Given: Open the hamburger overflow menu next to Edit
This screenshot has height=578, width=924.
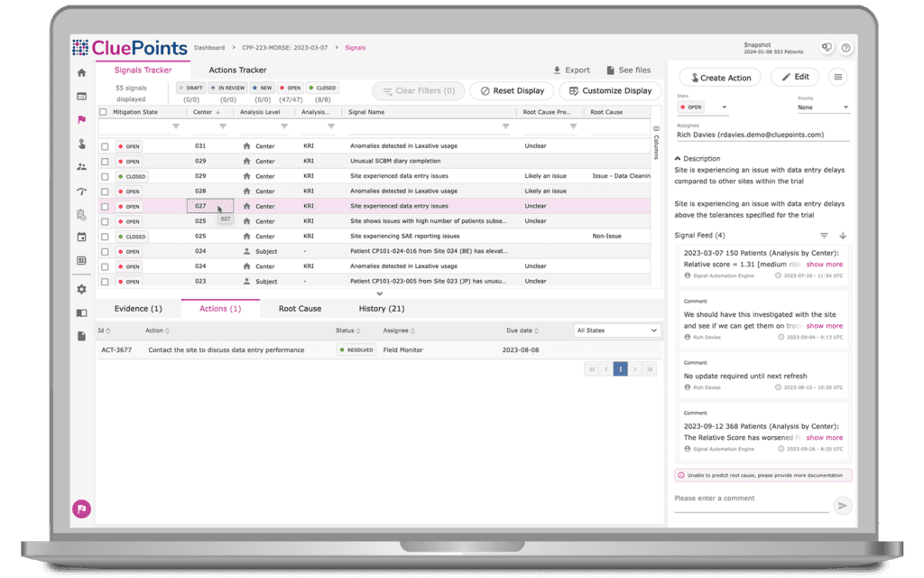Looking at the screenshot, I should pyautogui.click(x=837, y=77).
